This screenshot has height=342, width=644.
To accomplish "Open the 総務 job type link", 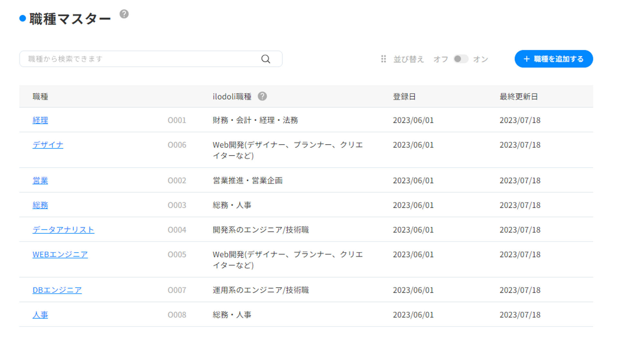I will (x=40, y=205).
